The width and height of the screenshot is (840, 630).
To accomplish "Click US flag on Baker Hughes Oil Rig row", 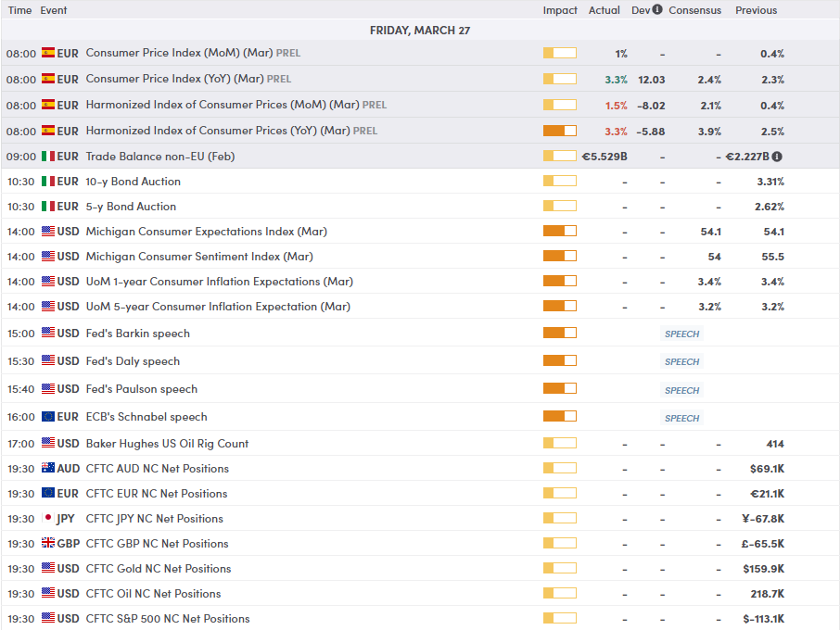I will 48,443.
